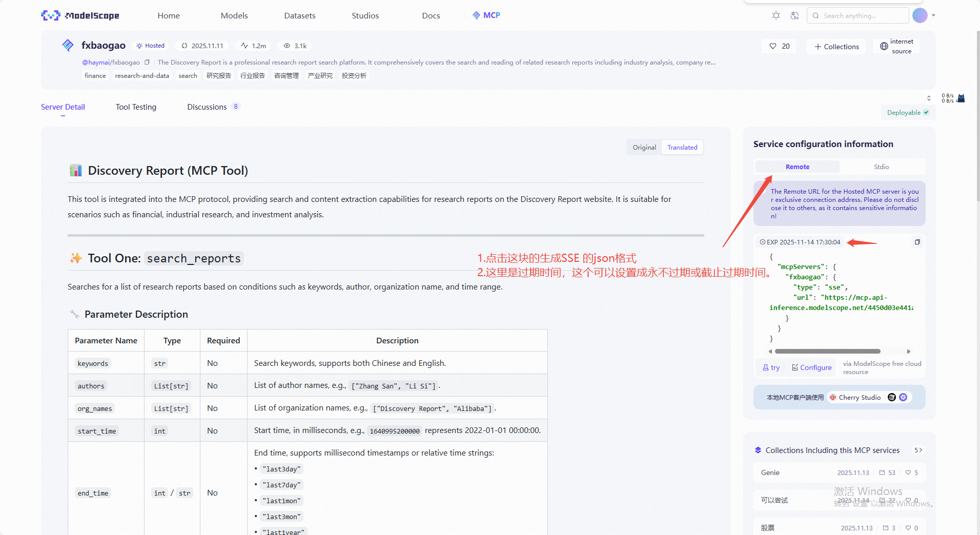
Task: Click the 3.1k views eye icon
Action: click(x=287, y=46)
